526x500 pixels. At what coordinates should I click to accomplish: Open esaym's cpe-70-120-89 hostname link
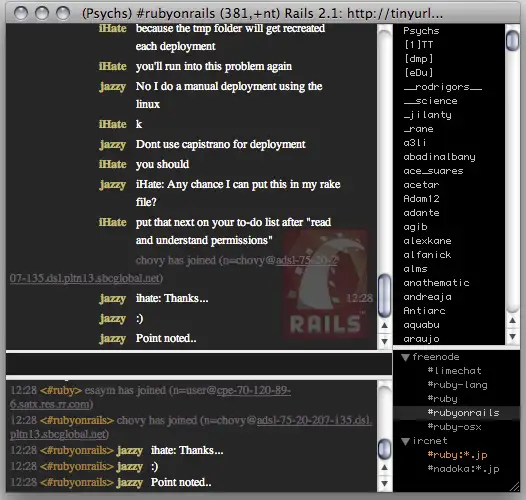pos(254,391)
